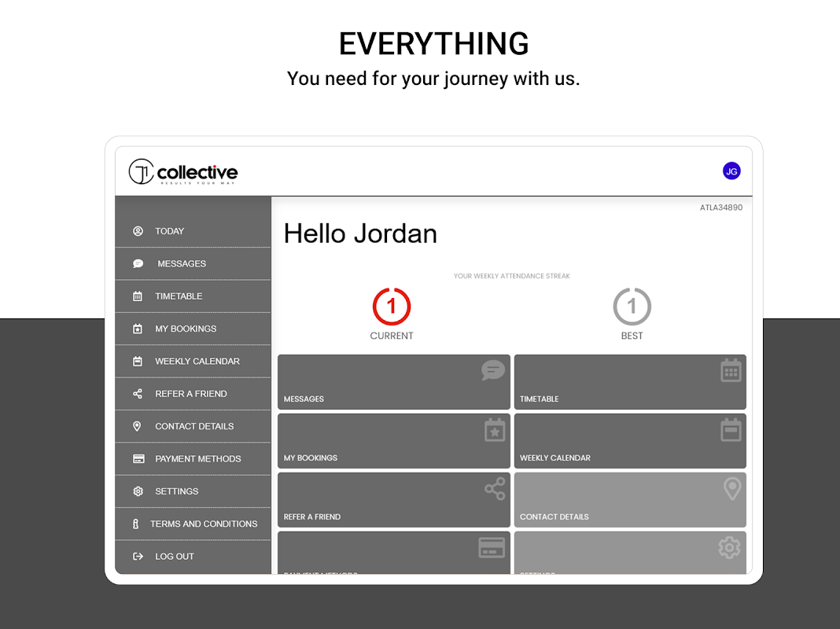The width and height of the screenshot is (840, 629).
Task: Click the BEST streak label
Action: point(632,337)
